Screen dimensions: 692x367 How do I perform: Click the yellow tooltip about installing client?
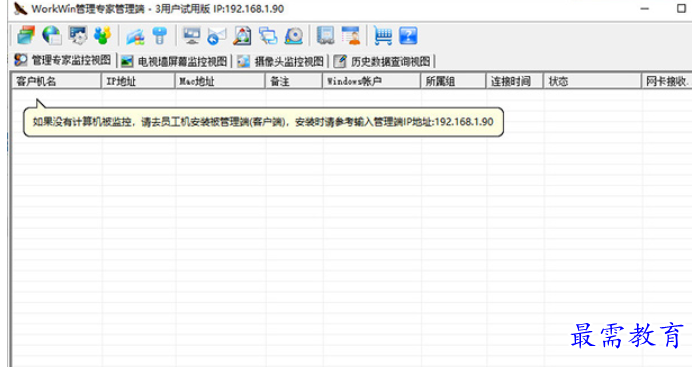pos(263,122)
